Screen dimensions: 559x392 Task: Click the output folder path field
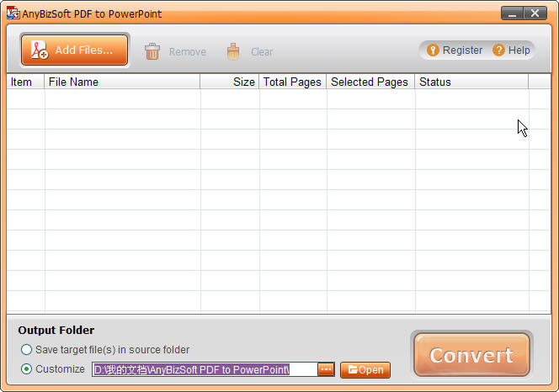204,369
